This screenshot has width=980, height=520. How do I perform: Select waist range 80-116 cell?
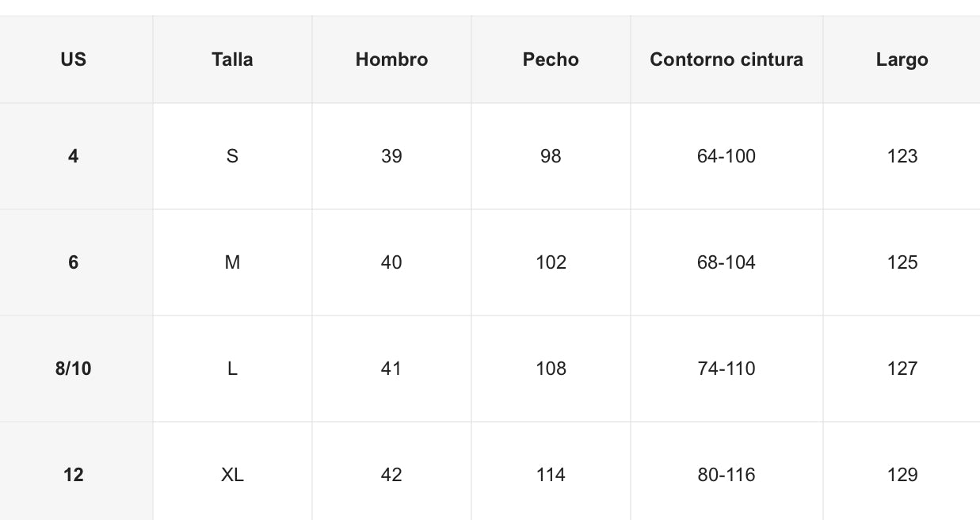click(726, 475)
